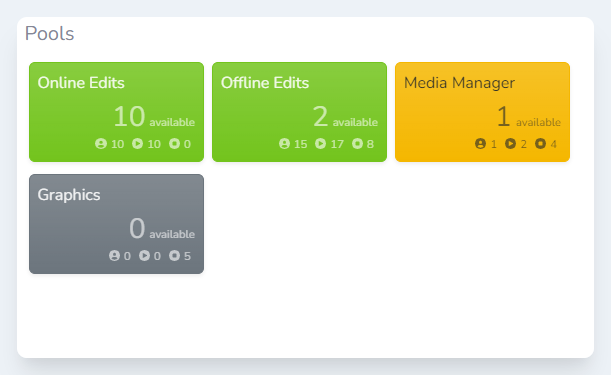Open the Offline Edits pool title
The height and width of the screenshot is (375, 611).
265,83
